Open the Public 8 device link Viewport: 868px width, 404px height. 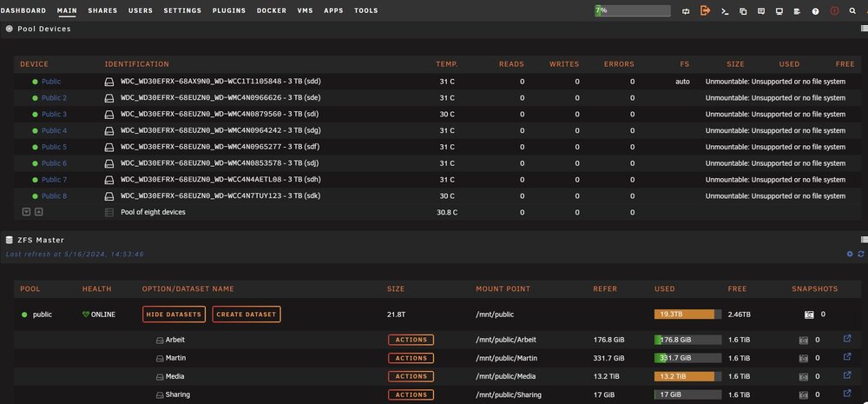point(54,196)
